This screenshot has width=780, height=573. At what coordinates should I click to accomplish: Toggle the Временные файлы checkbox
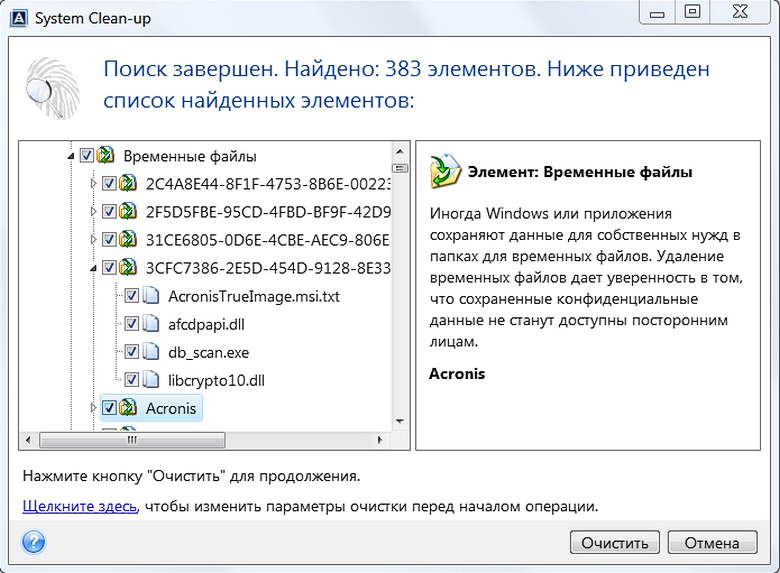[x=87, y=156]
